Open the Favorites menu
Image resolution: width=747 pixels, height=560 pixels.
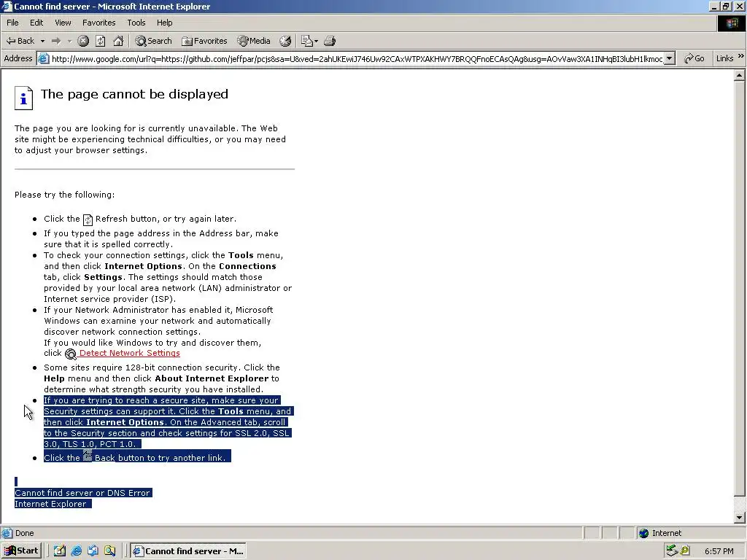point(98,23)
